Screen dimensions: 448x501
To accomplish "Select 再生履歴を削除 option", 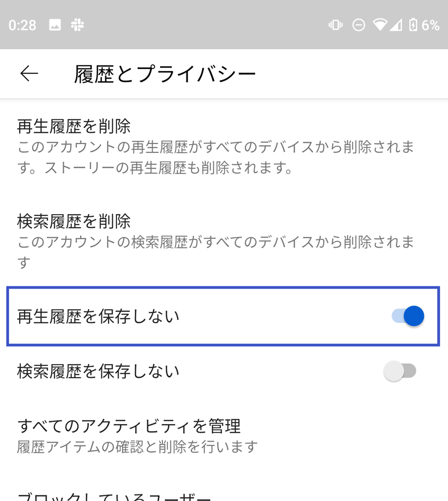I will point(74,126).
